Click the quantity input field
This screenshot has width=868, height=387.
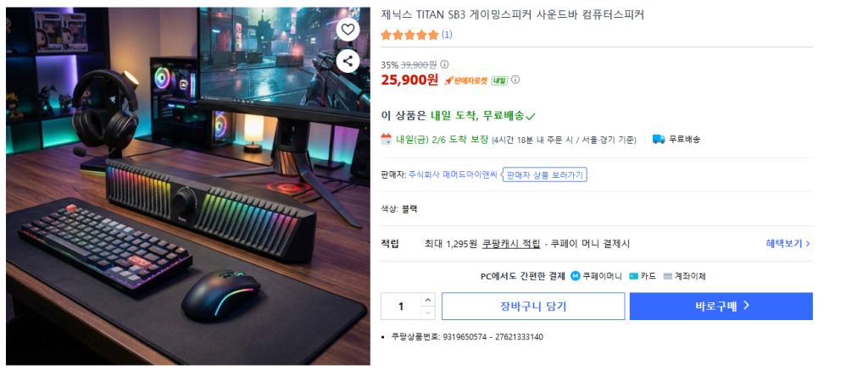pos(401,307)
